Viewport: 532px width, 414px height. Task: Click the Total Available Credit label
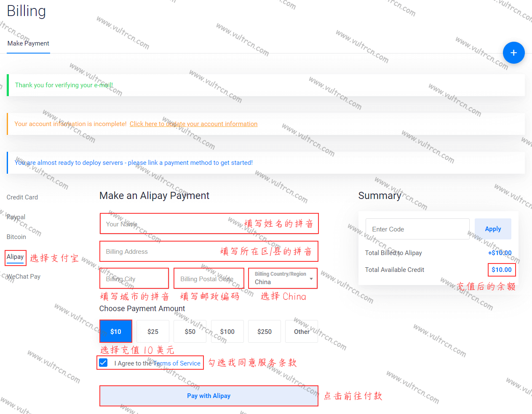click(x=395, y=270)
